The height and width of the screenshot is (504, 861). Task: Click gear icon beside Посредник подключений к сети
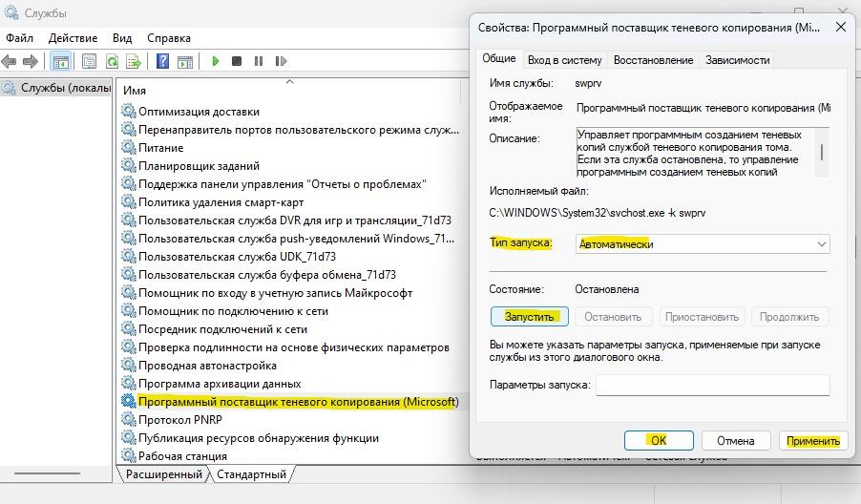[129, 329]
